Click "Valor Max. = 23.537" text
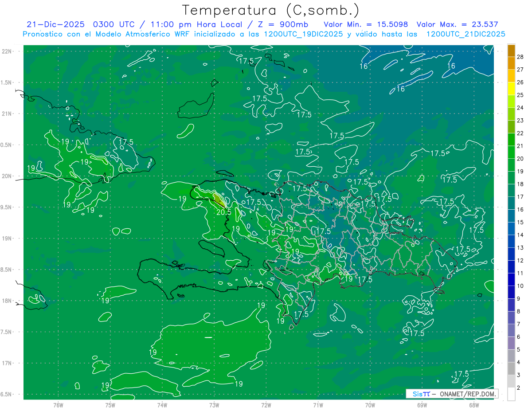532x411 pixels. [x=458, y=24]
